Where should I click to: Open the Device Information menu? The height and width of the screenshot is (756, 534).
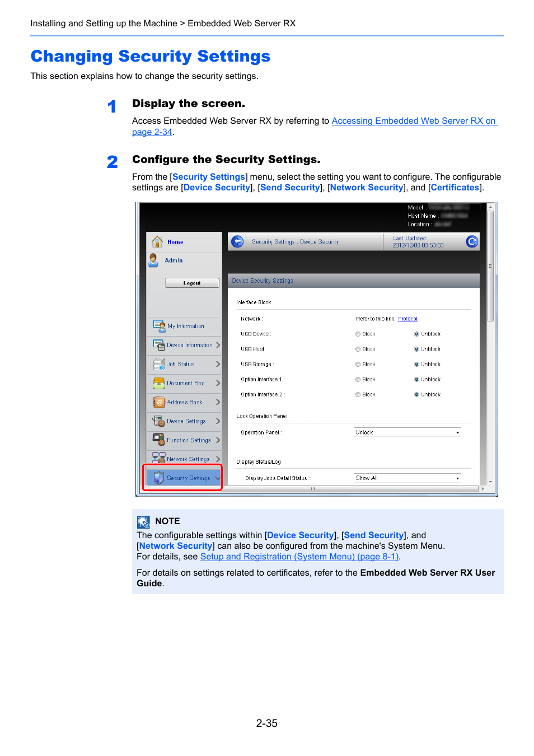point(184,345)
